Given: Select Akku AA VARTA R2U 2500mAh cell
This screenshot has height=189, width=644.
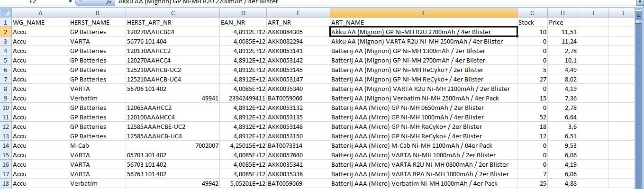Looking at the screenshot, I should [x=423, y=41].
